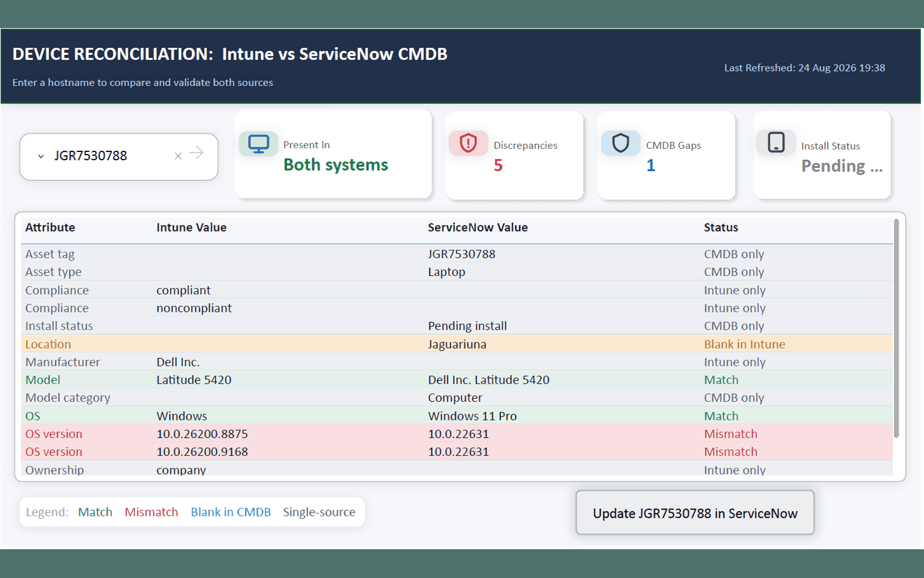The width and height of the screenshot is (924, 578).
Task: Click the blue shield CMDB Gaps icon
Action: point(621,143)
